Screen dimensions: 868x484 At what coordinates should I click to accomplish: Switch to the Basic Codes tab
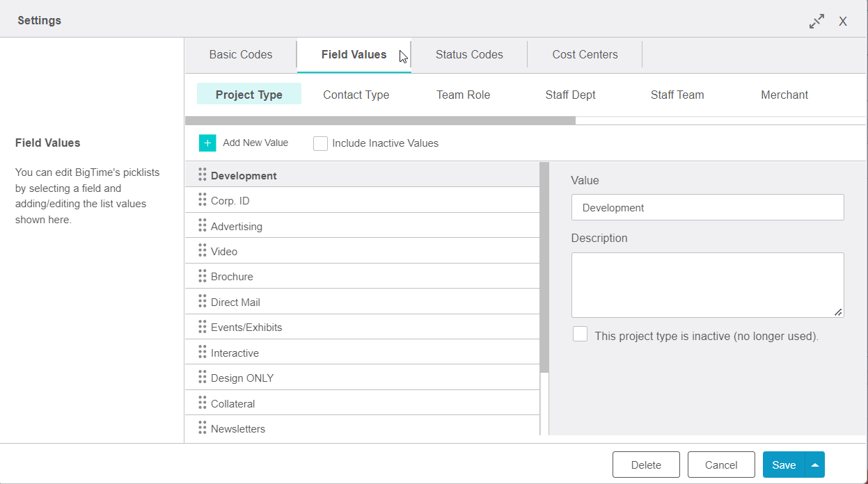tap(241, 54)
